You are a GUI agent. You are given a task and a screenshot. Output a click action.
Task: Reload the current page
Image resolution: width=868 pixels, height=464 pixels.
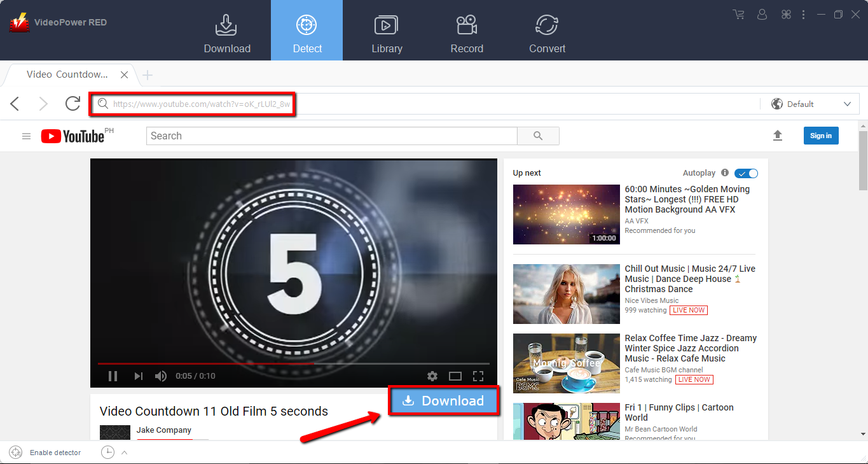click(72, 104)
